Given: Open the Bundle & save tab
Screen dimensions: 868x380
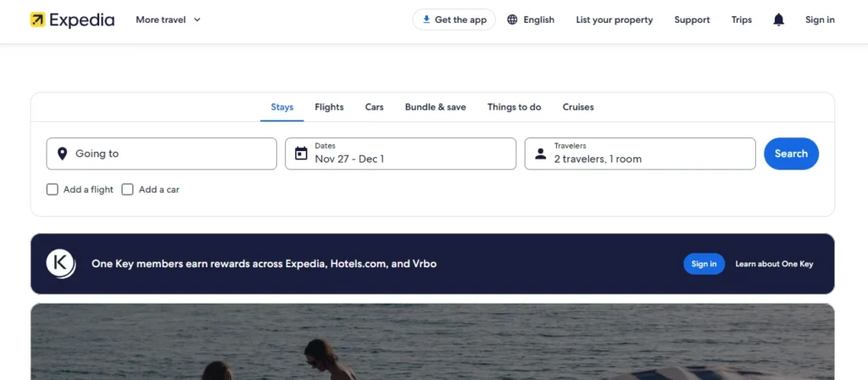Looking at the screenshot, I should (x=436, y=108).
